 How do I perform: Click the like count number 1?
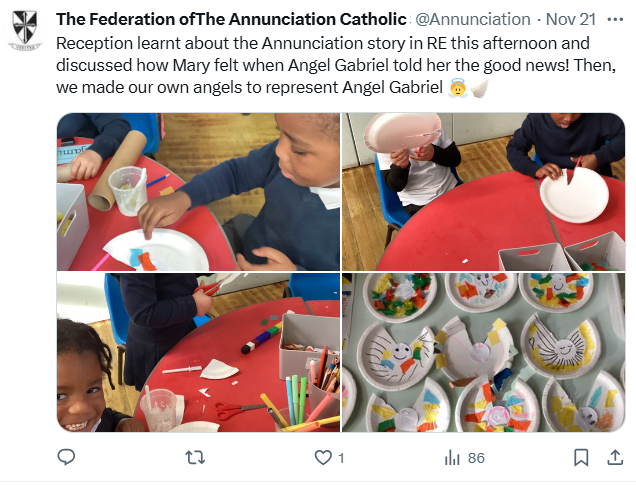[x=341, y=458]
